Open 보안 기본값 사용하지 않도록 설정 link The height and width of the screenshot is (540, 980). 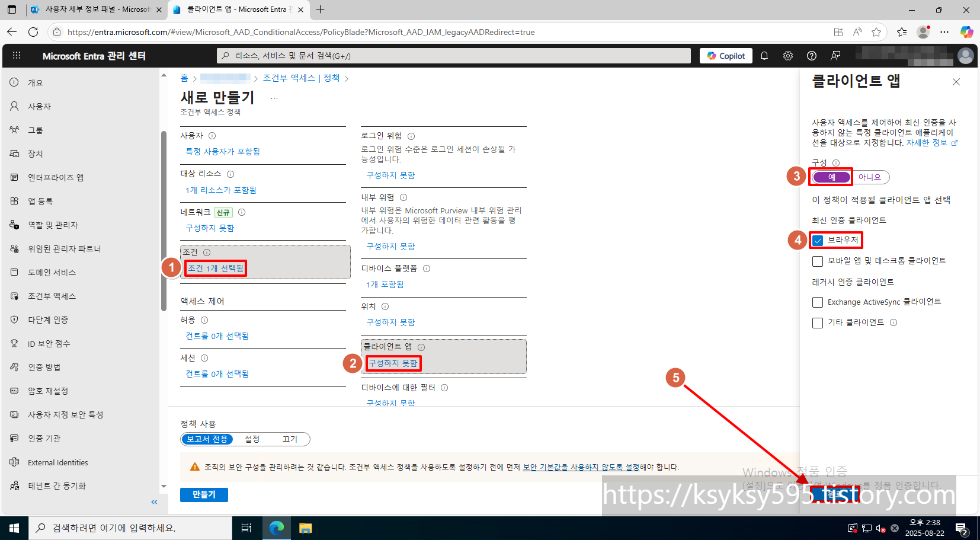click(581, 467)
